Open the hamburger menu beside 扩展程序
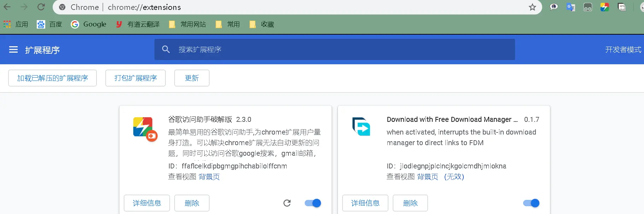Viewport: 644px width, 214px height. [13, 50]
